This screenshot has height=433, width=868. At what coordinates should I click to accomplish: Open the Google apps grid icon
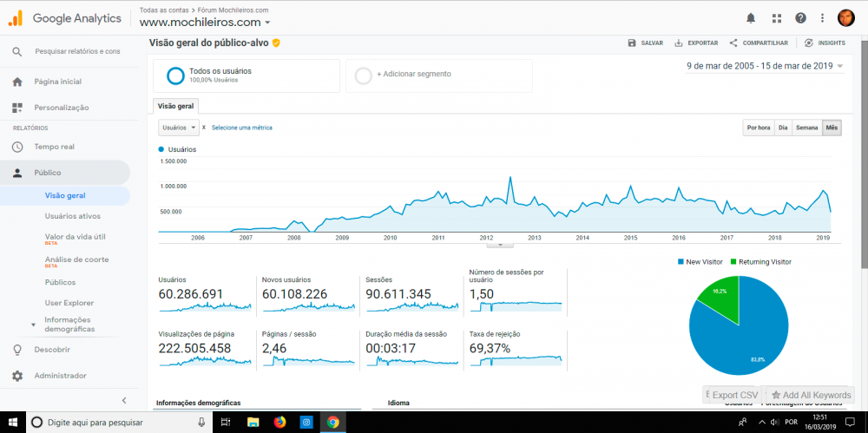tap(776, 17)
